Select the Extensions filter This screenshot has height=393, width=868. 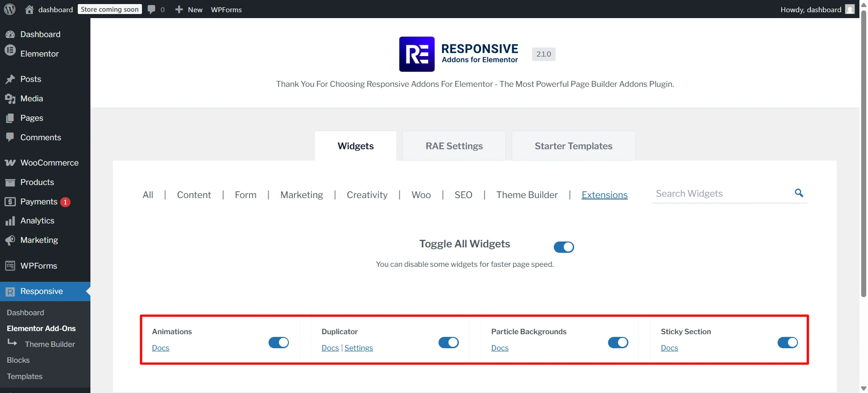click(604, 195)
